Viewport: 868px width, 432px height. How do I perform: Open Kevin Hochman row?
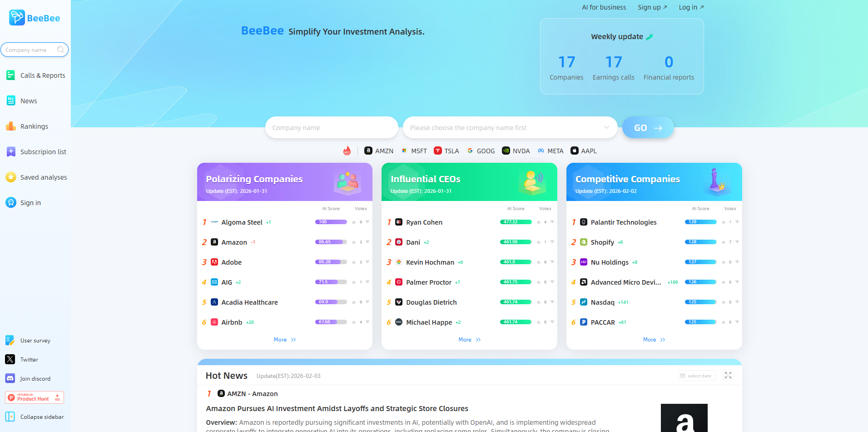click(x=469, y=262)
